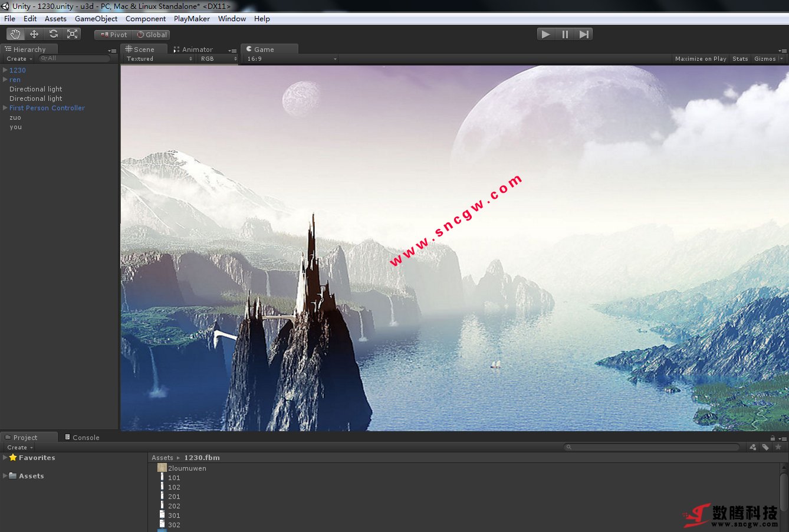
Task: Click the Step frame button
Action: [x=584, y=34]
